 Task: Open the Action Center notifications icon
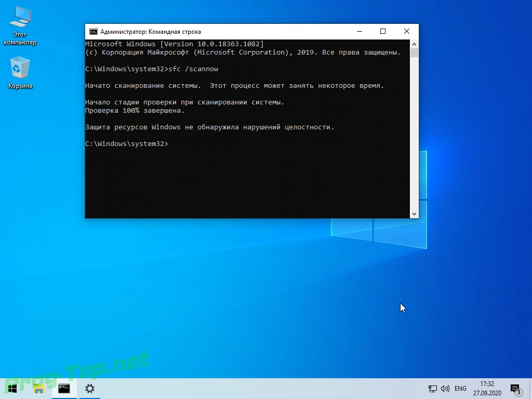tap(516, 390)
